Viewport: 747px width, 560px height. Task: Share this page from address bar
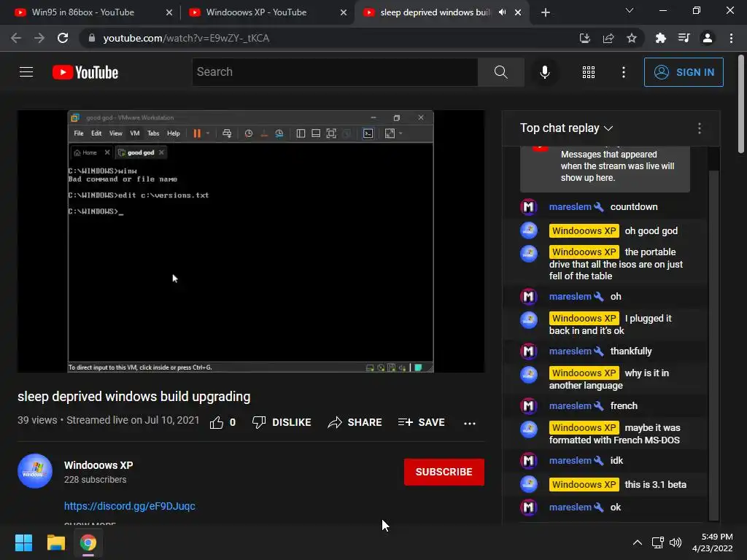tap(608, 38)
